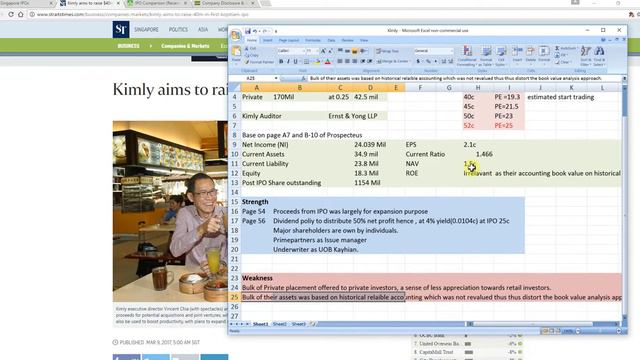Click the SINGAPORE link on Straits Times
Viewport: 640px width, 360px height.
pos(146,29)
